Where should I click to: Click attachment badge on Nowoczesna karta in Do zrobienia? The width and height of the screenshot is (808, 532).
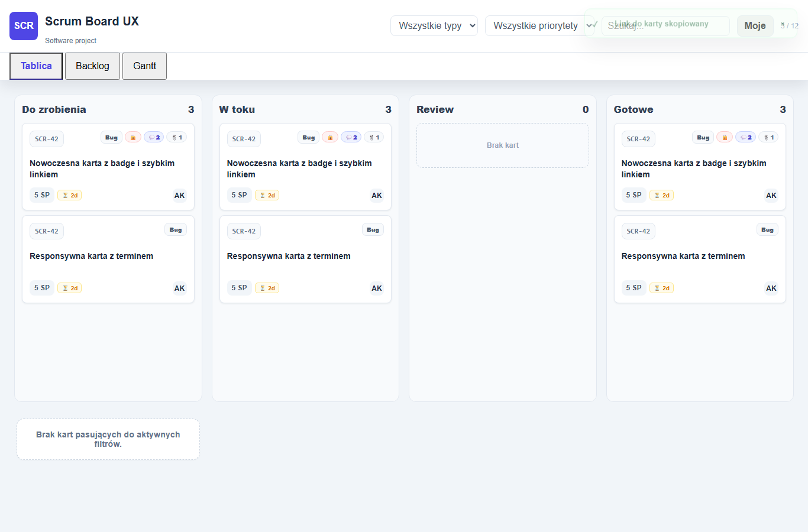tap(176, 137)
